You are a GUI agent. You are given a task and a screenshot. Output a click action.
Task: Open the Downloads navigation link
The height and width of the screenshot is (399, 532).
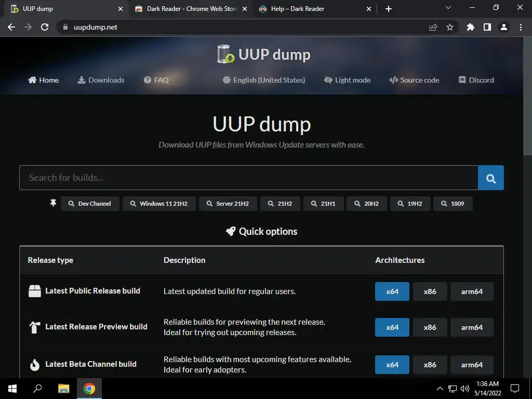pyautogui.click(x=101, y=80)
